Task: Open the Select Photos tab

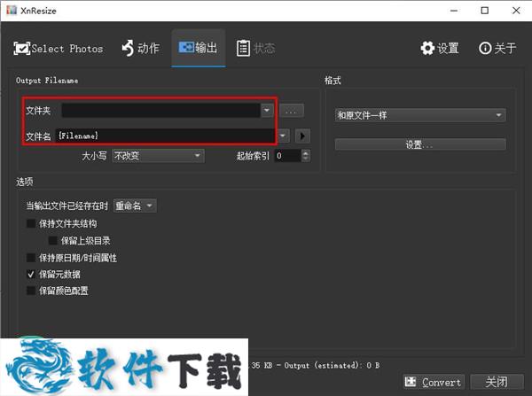Action: point(59,48)
